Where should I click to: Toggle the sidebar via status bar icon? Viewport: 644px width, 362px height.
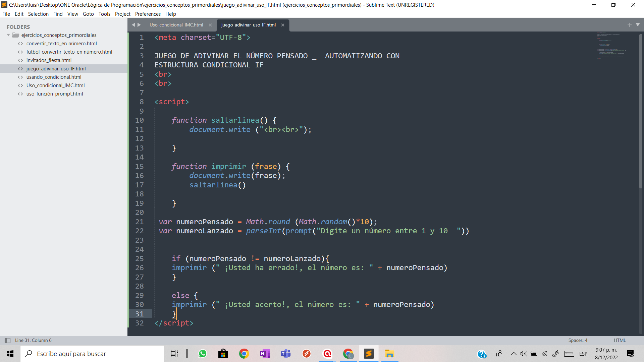tap(7, 340)
